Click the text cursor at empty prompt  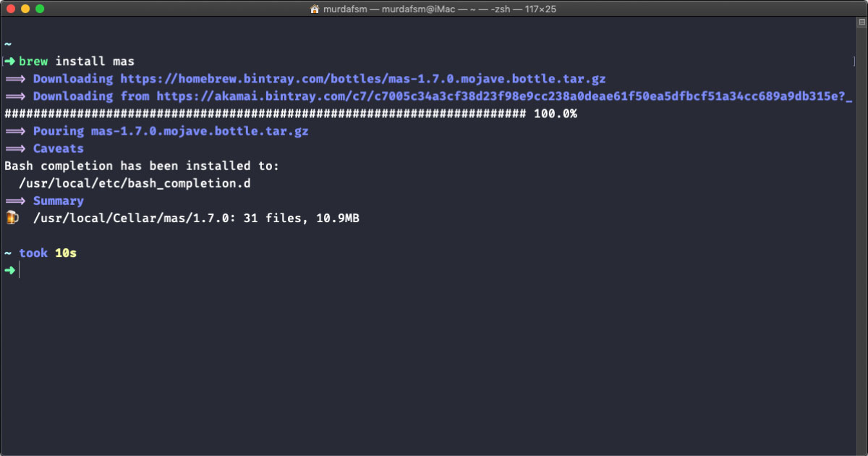pos(20,270)
